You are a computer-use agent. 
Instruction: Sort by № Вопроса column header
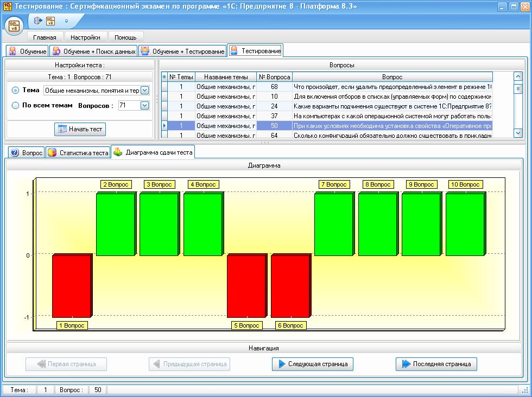274,77
